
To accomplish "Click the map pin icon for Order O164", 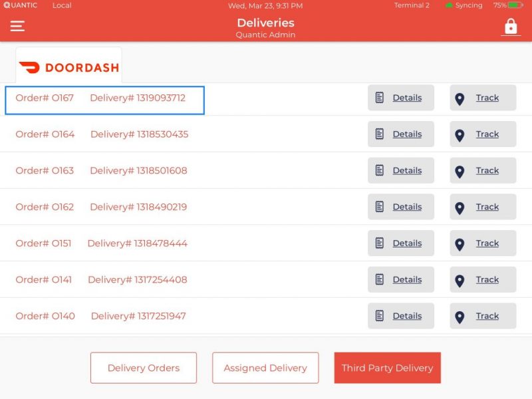I will tap(460, 134).
